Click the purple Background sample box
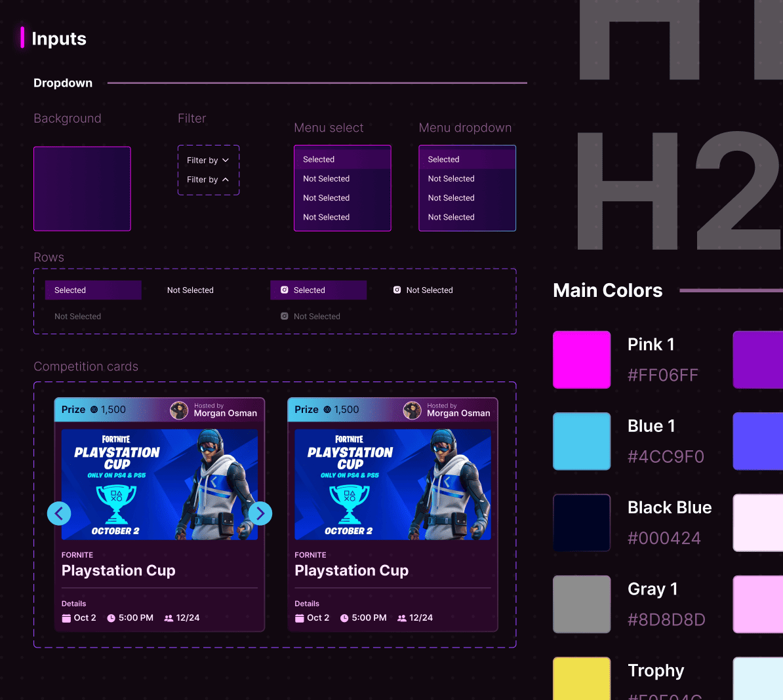This screenshot has height=700, width=783. tap(83, 189)
